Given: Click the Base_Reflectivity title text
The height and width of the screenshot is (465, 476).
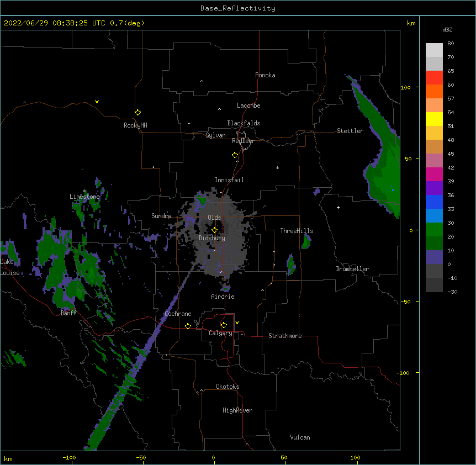Looking at the screenshot, I should click(x=238, y=8).
